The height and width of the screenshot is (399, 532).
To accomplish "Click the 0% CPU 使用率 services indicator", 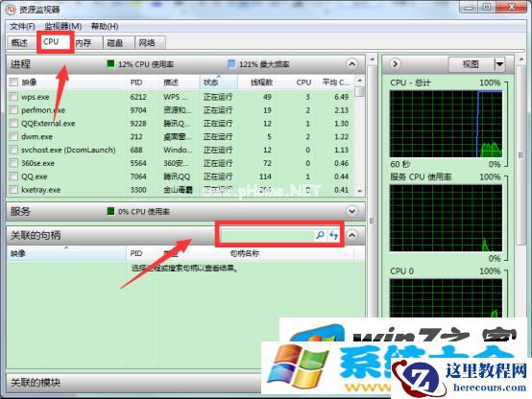I will click(x=138, y=212).
